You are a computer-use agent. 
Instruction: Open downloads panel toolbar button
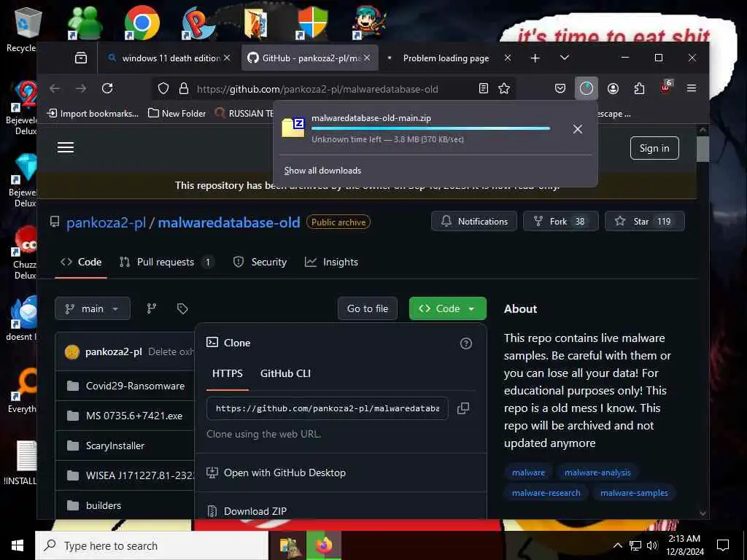(587, 88)
